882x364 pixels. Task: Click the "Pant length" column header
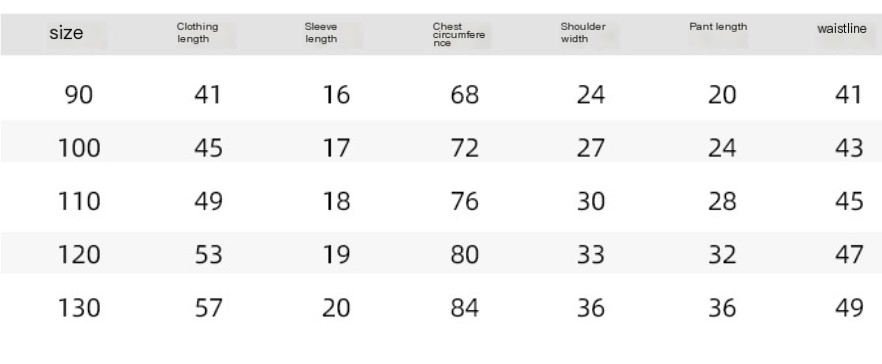click(718, 26)
